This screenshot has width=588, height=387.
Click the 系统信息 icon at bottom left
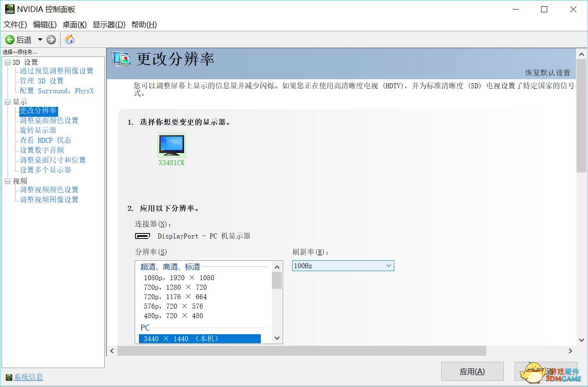[9, 377]
